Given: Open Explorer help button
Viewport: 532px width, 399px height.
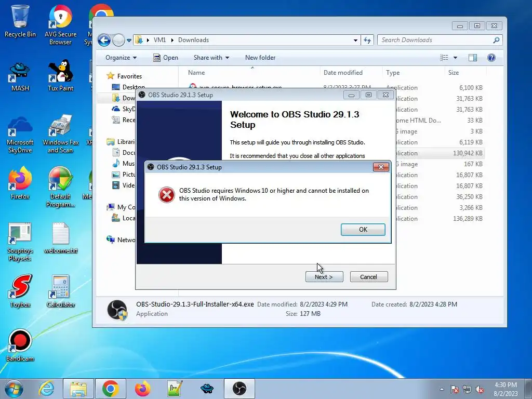Looking at the screenshot, I should pos(491,58).
